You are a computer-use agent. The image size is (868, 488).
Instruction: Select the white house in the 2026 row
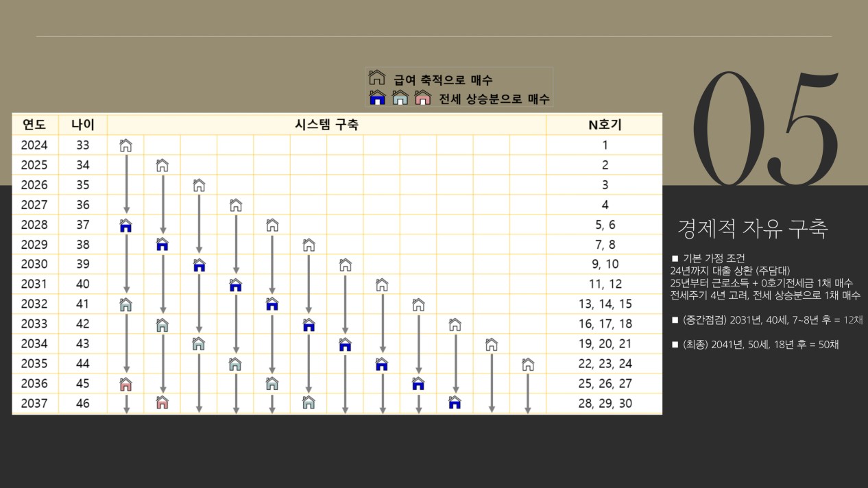pyautogui.click(x=199, y=185)
